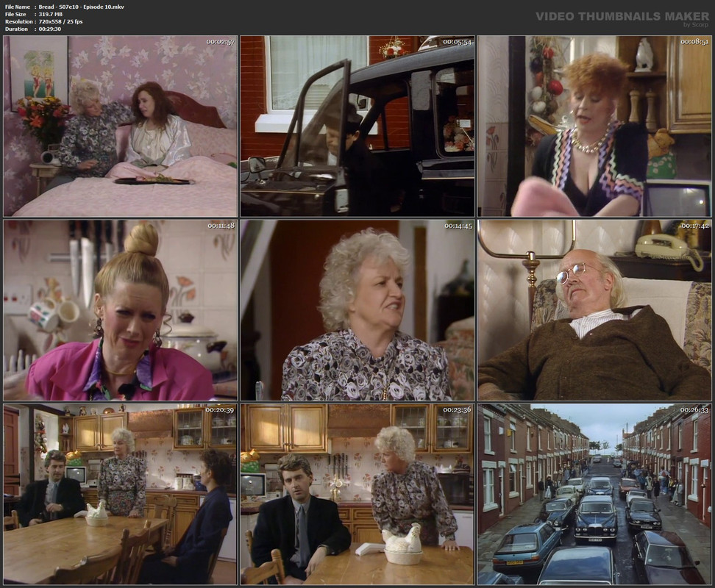Click the timestamp text 00:14:45
The width and height of the screenshot is (715, 588).
tap(458, 226)
